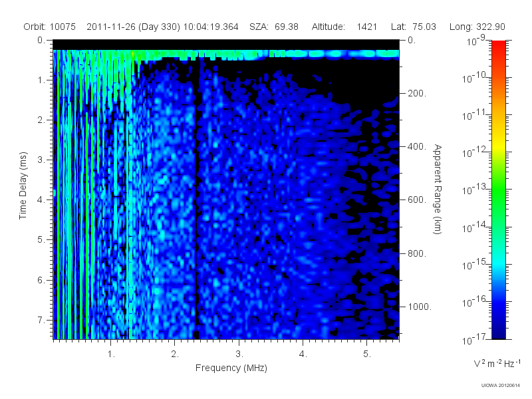Click the 7. tick label on time delay axis
The image size is (532, 399).
[x=41, y=320]
